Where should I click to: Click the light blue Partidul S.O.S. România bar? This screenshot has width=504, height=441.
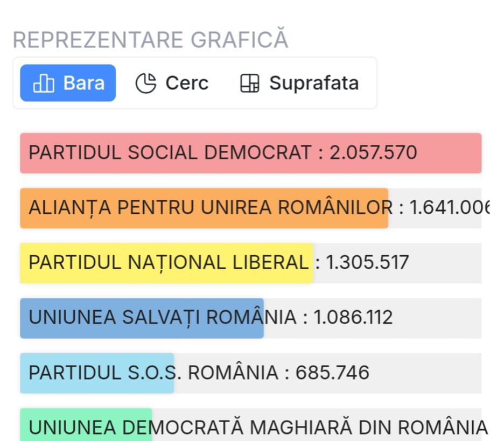(x=97, y=373)
